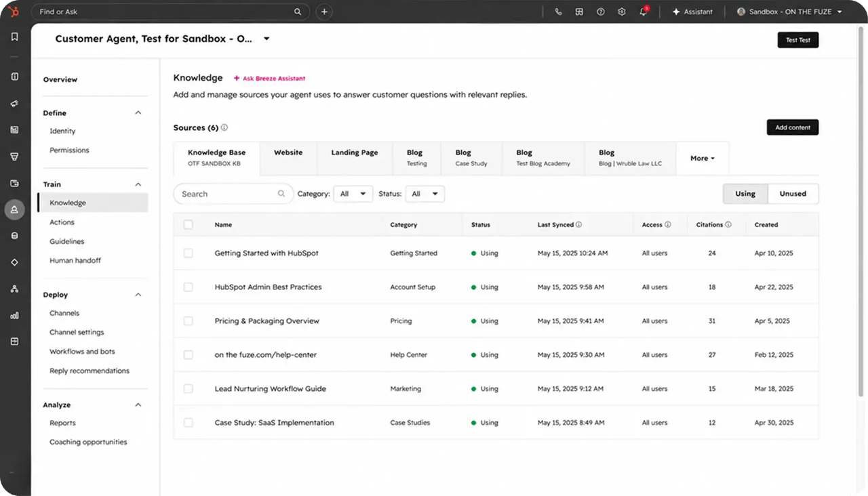Open the Assistant button in top bar
Image resolution: width=868 pixels, height=496 pixels.
[x=692, y=12]
